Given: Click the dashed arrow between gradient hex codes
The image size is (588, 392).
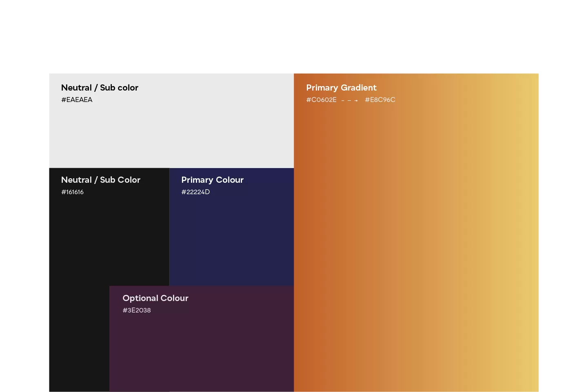Looking at the screenshot, I should point(350,100).
